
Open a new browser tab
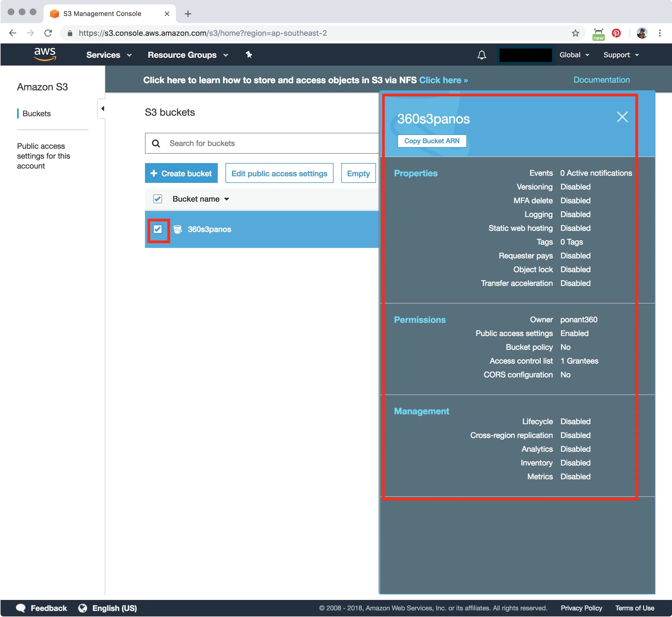(x=188, y=14)
